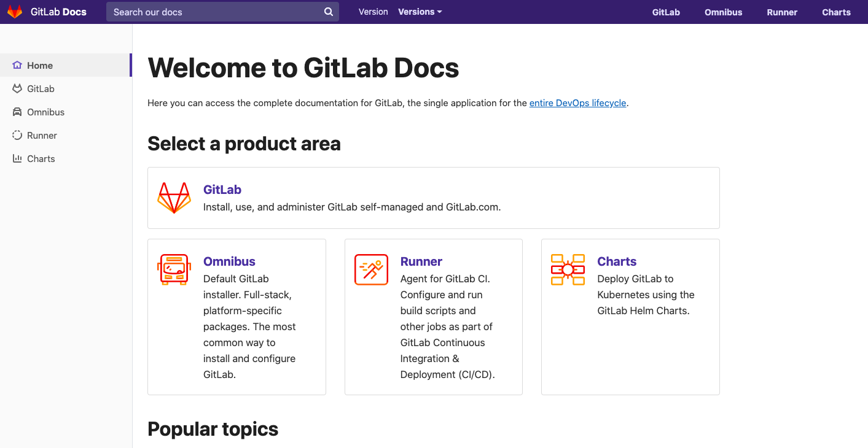Viewport: 868px width, 448px height.
Task: Open the Versions dropdown
Action: (419, 12)
